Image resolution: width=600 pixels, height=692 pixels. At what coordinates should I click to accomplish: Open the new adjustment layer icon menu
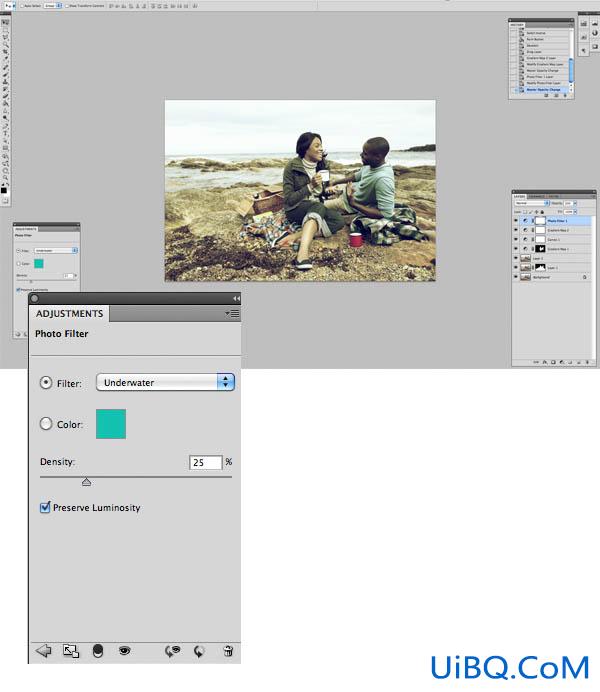tap(561, 362)
